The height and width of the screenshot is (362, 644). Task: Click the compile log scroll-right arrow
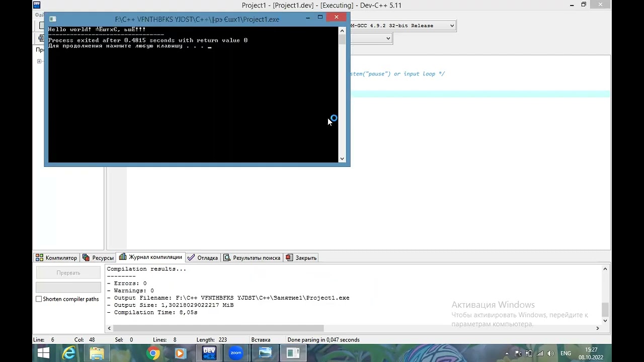pos(598,328)
